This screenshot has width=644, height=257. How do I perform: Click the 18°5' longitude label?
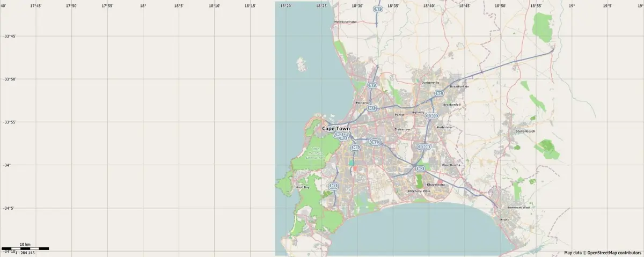click(x=179, y=5)
